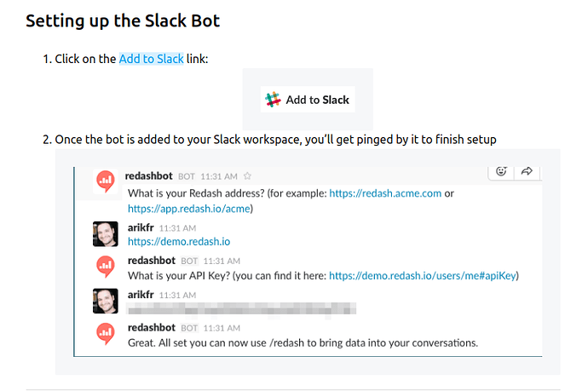Open the https://app.redash.io/acme link

(189, 209)
